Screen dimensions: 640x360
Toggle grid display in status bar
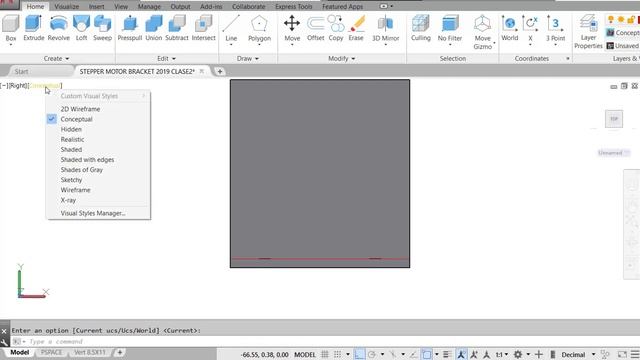[x=324, y=354]
